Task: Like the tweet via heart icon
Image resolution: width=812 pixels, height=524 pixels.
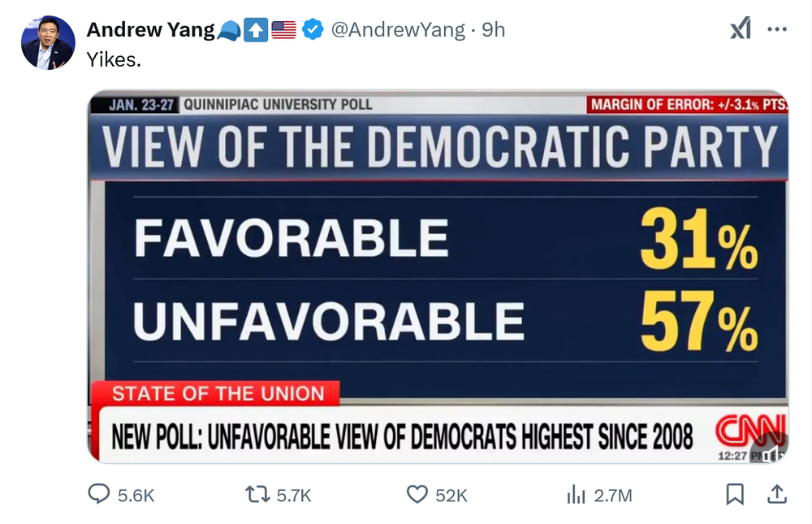Action: click(417, 494)
